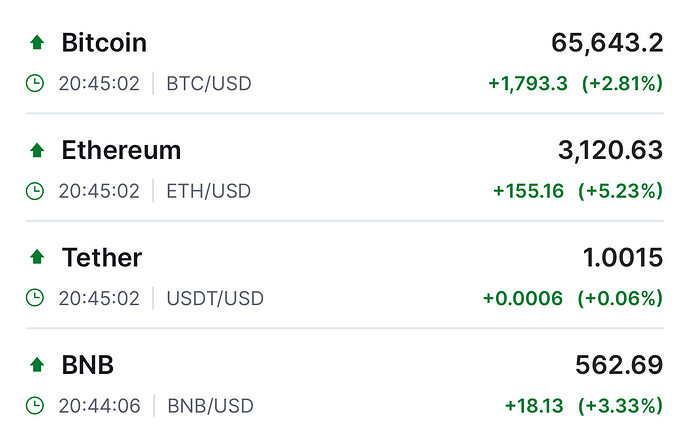Open the BNB coin name link

tap(88, 365)
